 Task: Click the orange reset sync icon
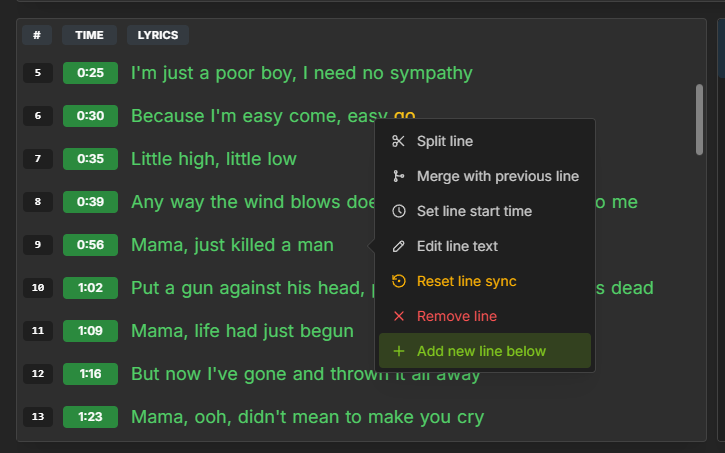coord(399,281)
